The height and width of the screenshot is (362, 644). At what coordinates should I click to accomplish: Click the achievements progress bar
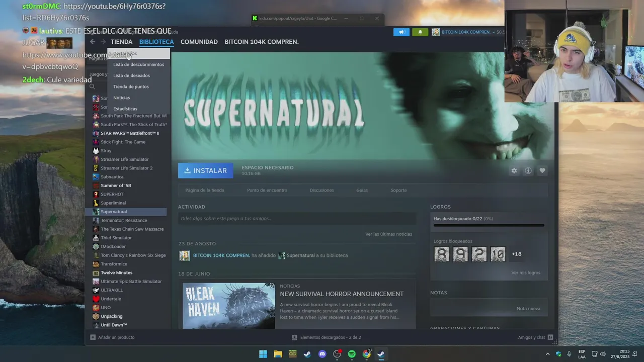(489, 225)
